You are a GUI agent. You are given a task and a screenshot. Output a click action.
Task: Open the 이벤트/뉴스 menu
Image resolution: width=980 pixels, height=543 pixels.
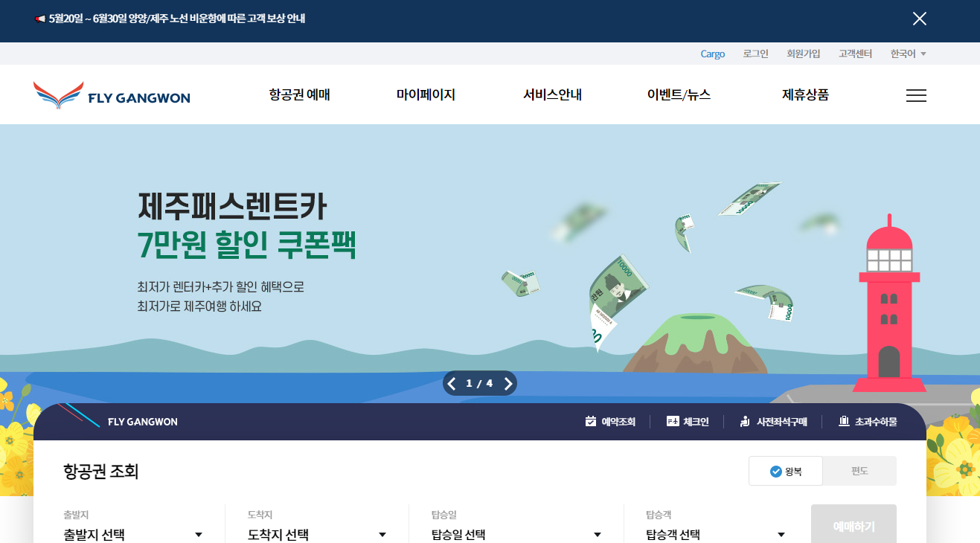(x=679, y=94)
